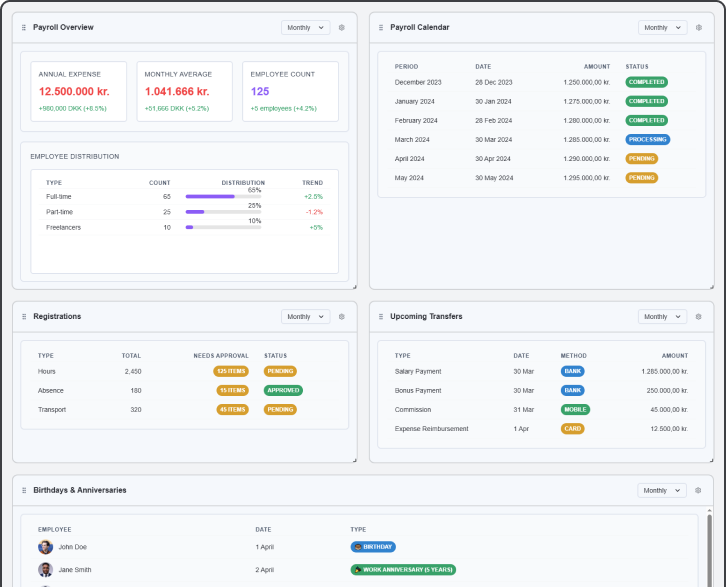Click Hours row PENDING status badge
The image size is (726, 587).
click(x=280, y=371)
